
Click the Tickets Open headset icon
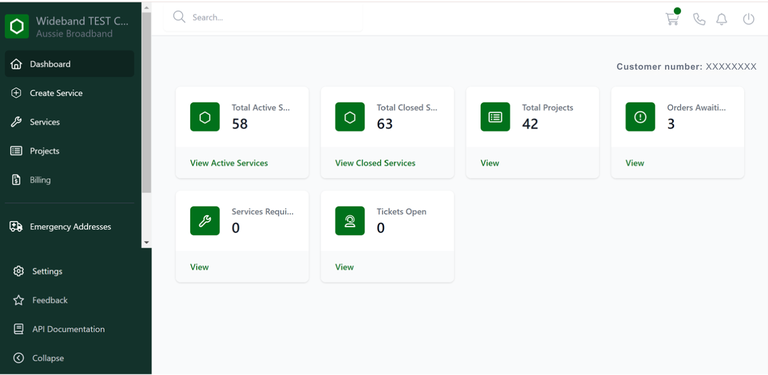tap(350, 221)
